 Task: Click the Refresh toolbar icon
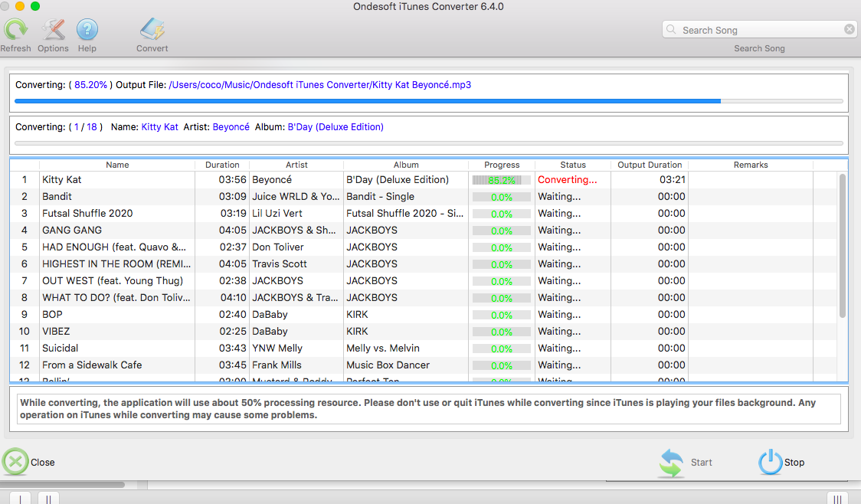click(15, 30)
